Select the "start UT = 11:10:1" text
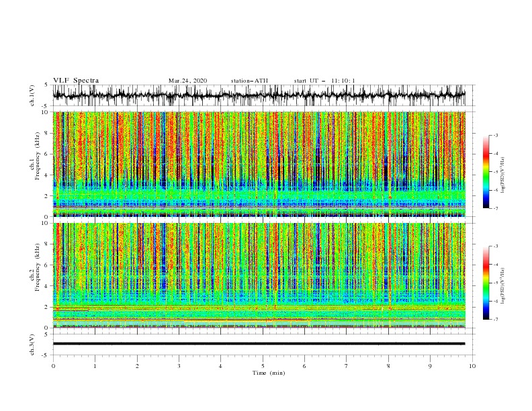This screenshot has width=532, height=411. 324,81
